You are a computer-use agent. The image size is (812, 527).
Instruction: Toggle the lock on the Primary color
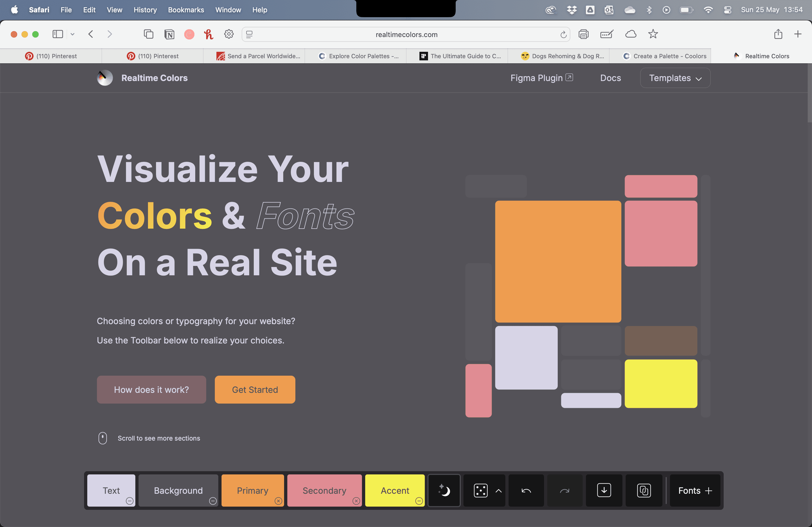278,501
